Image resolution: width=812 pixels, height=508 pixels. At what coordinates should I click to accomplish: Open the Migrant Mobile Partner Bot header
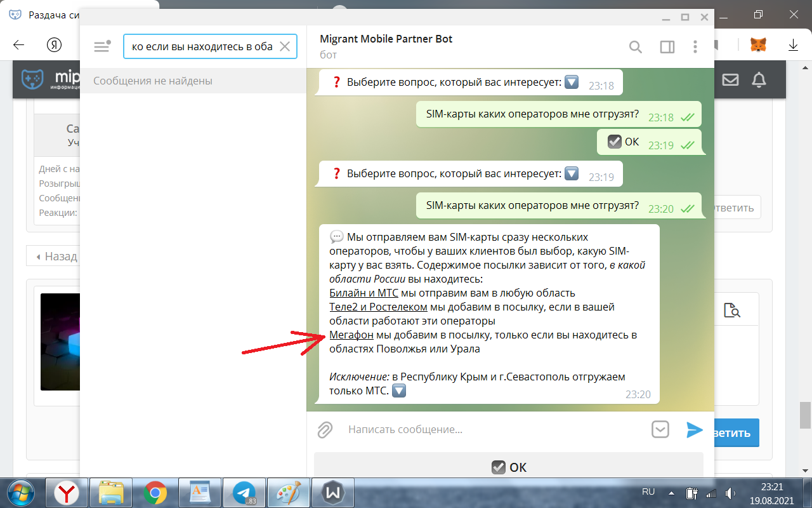coord(386,46)
